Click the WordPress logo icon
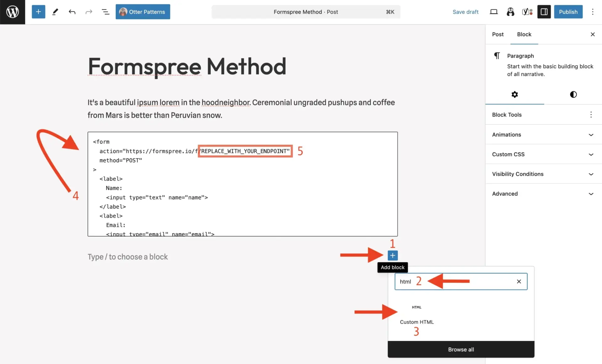The image size is (602, 364). click(x=13, y=12)
